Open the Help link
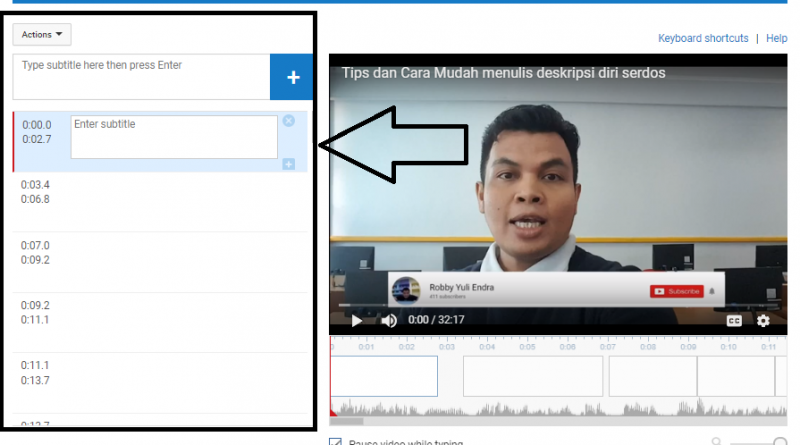The height and width of the screenshot is (445, 800). (x=777, y=38)
